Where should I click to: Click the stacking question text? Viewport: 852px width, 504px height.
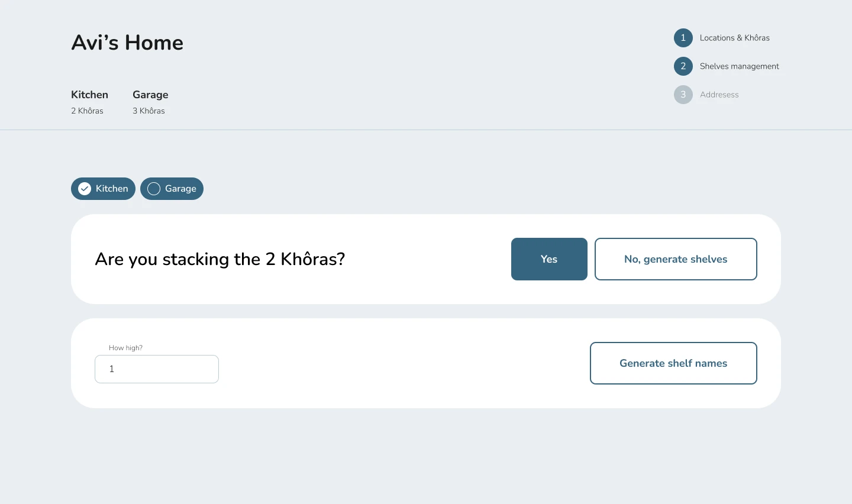(220, 259)
